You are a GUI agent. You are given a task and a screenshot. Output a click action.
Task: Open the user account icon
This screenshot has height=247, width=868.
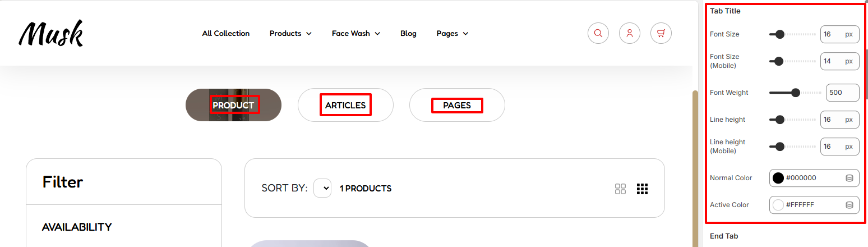[x=630, y=33]
